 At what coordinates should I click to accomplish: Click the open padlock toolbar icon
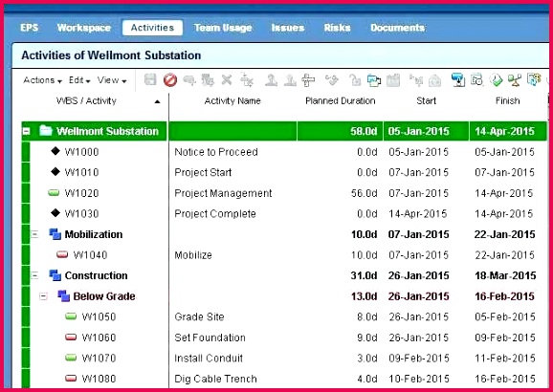(355, 80)
